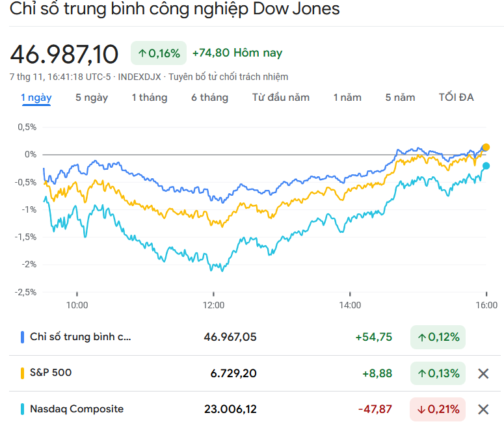
Task: Open the S&P 500 index row
Action: 51,373
